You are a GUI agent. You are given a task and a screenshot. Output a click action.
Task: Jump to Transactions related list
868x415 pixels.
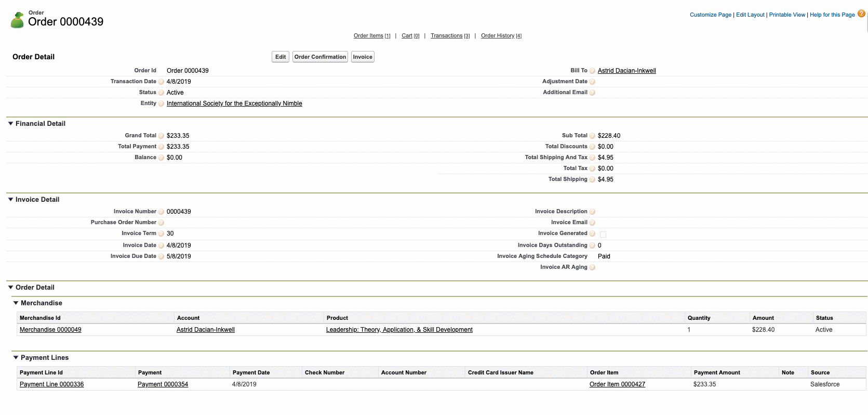pos(446,36)
